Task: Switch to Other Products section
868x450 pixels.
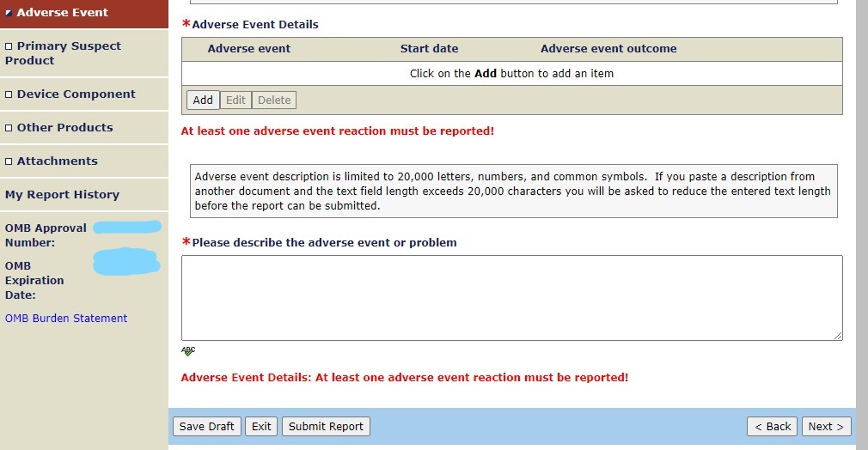Action: pos(64,128)
